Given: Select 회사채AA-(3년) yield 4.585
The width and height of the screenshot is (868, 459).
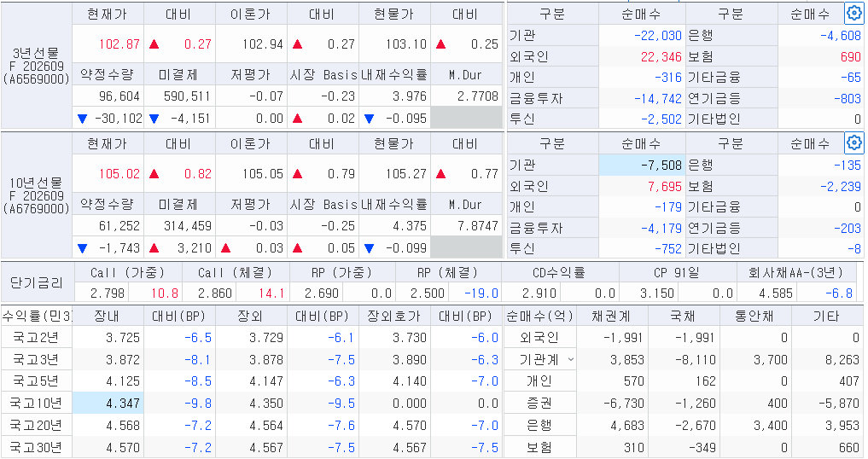Looking at the screenshot, I should click(776, 293).
